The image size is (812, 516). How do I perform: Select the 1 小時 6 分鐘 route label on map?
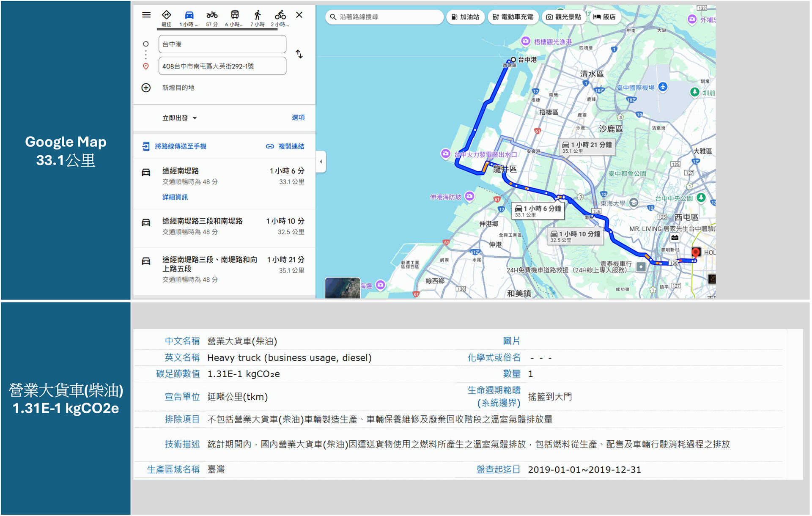click(538, 211)
